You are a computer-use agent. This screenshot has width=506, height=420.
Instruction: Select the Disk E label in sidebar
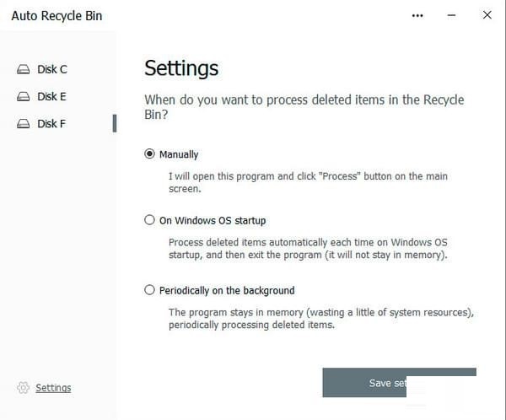[52, 96]
